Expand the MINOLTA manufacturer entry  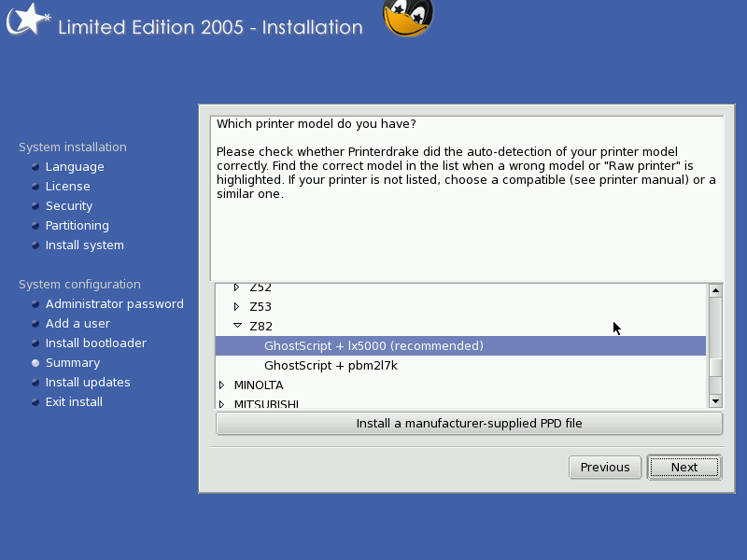221,385
